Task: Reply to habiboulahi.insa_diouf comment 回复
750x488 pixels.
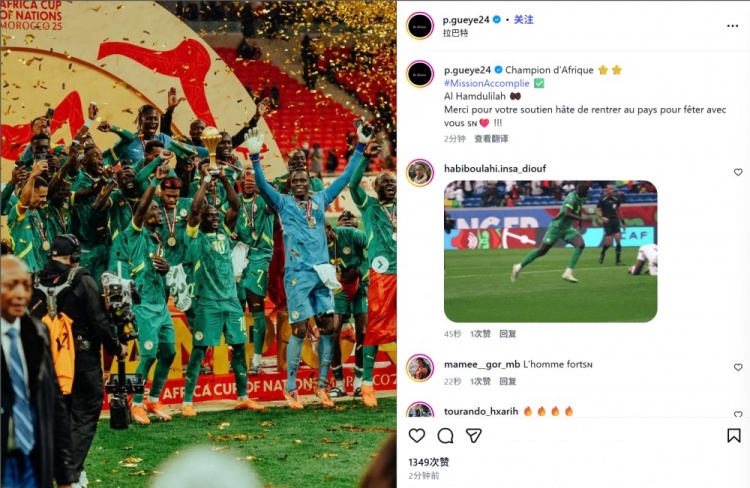Action: point(507,333)
